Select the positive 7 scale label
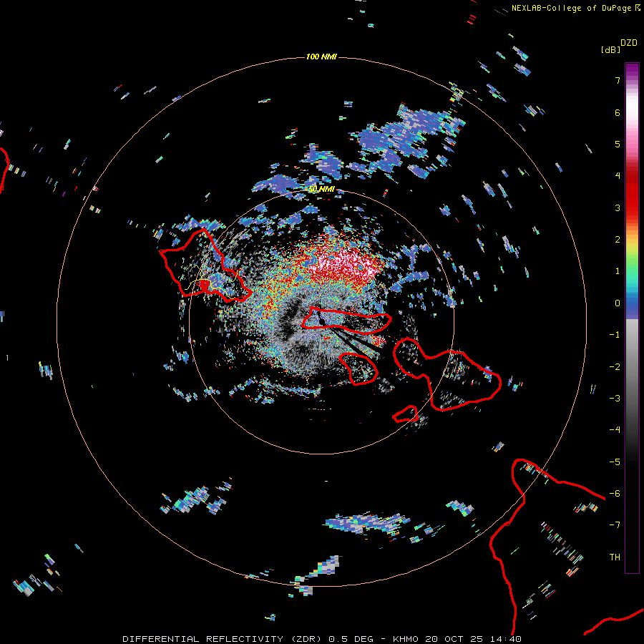The height and width of the screenshot is (644, 644). [618, 80]
